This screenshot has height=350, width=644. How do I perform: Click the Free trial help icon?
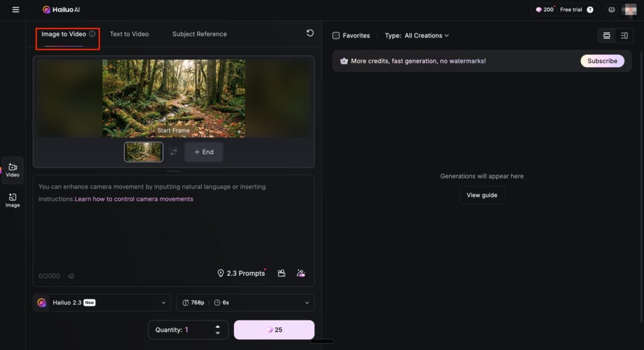pyautogui.click(x=590, y=9)
